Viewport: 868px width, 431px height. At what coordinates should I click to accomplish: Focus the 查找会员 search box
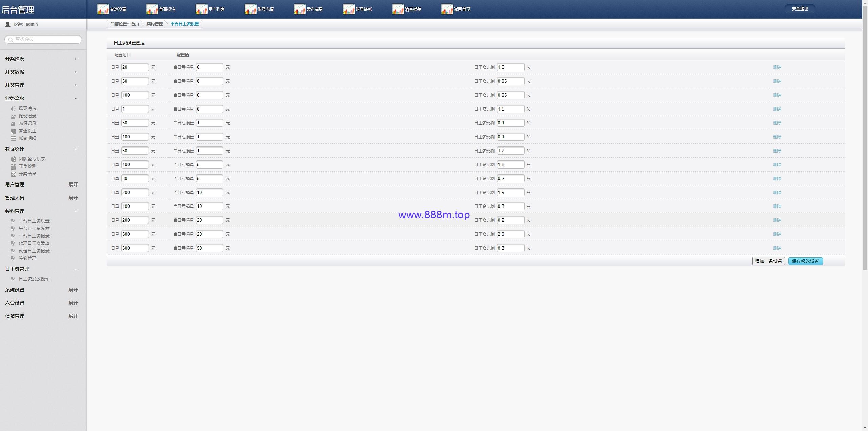point(43,40)
